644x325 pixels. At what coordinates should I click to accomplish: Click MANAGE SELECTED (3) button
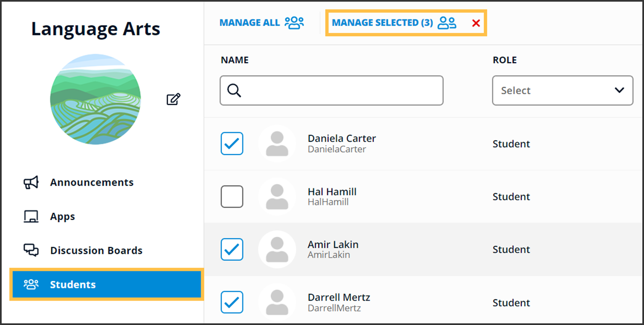382,23
